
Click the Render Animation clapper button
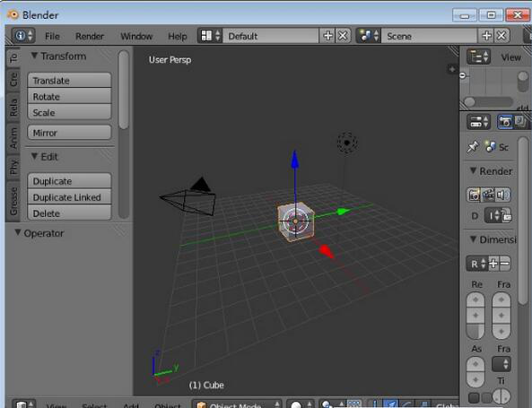[489, 195]
